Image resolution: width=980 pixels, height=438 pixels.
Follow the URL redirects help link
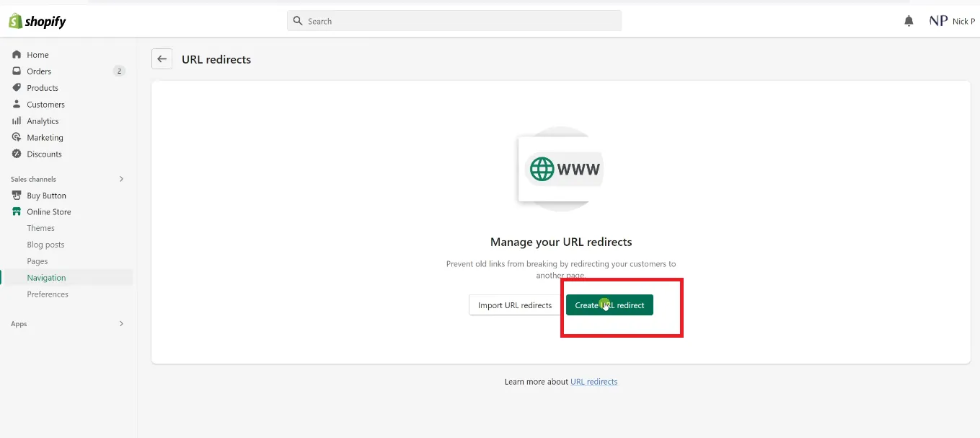pos(593,382)
